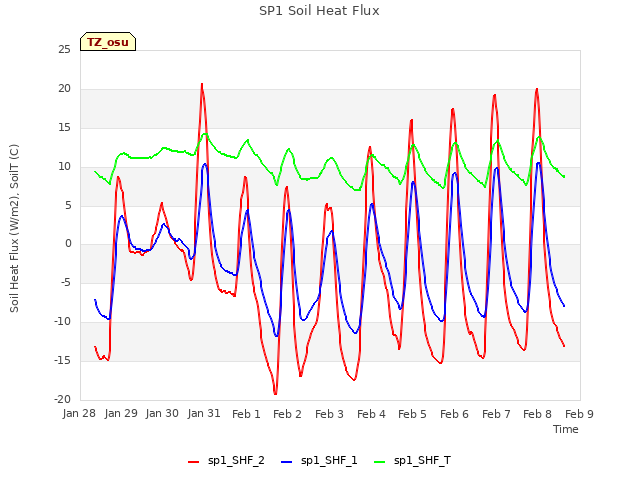Click the Jan 30 x-axis tick label
Viewport: 640px width, 480px height.
(x=162, y=413)
